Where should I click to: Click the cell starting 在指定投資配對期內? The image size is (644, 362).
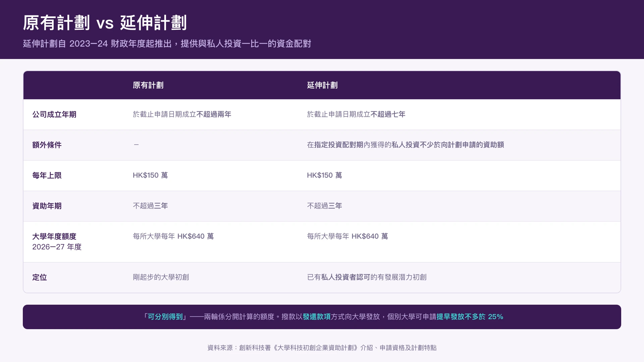pos(406,145)
